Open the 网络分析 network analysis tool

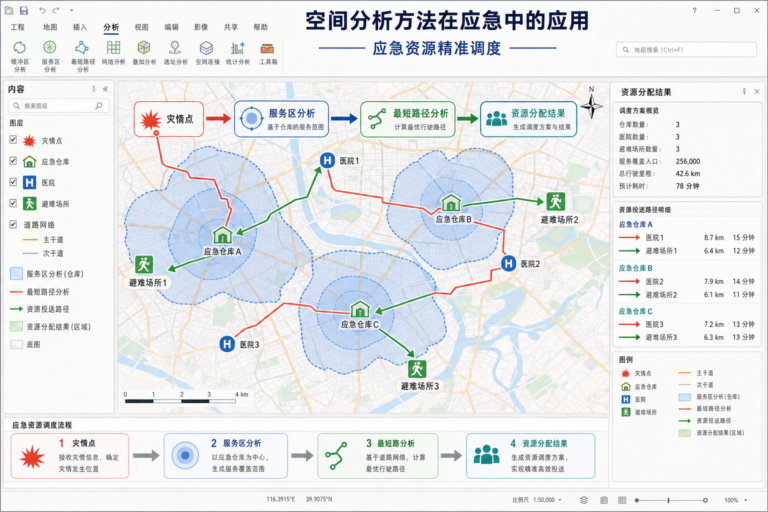point(113,53)
